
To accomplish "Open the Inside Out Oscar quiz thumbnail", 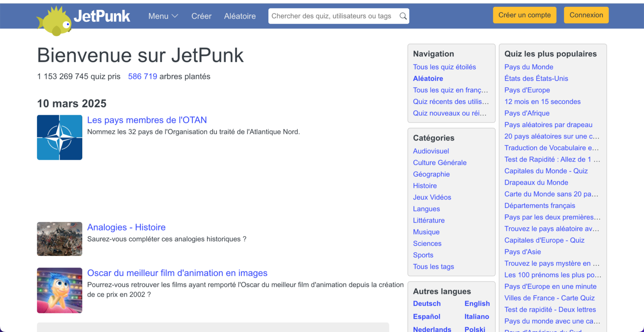I will point(60,290).
